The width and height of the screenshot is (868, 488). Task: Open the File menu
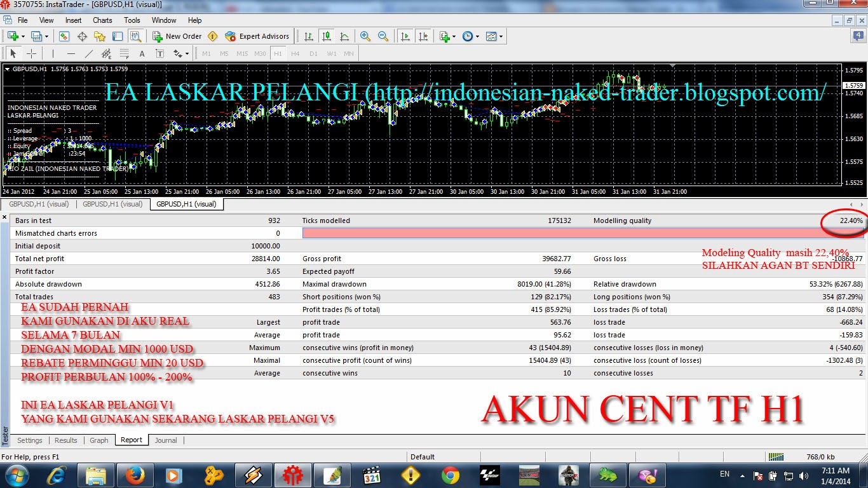click(x=23, y=20)
